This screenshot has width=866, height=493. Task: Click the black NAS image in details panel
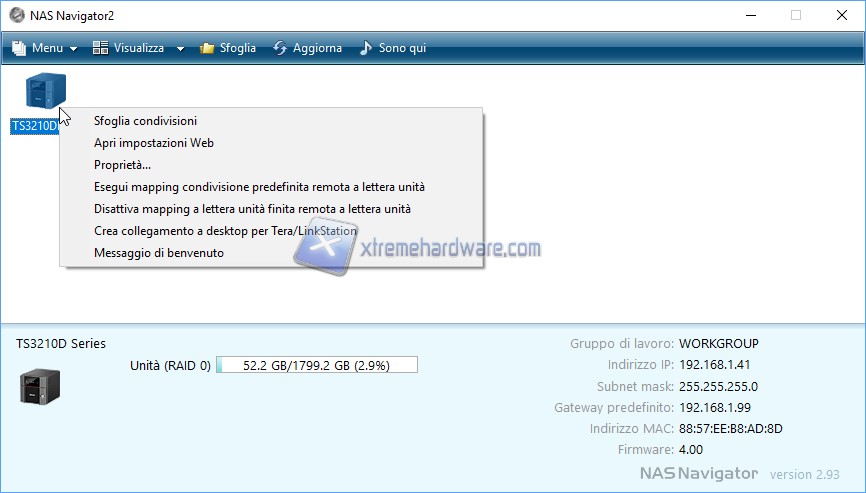pos(40,385)
